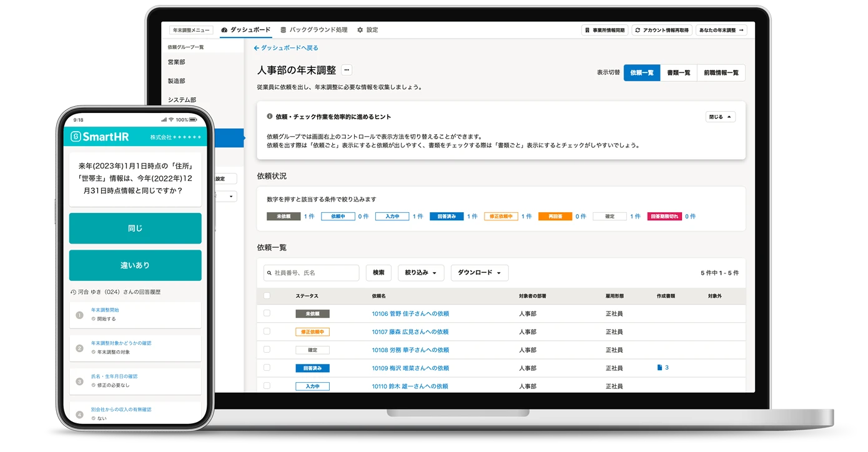The image size is (868, 452).
Task: Tap 氏名・生年月日の確認 on the phone
Action: pyautogui.click(x=114, y=376)
